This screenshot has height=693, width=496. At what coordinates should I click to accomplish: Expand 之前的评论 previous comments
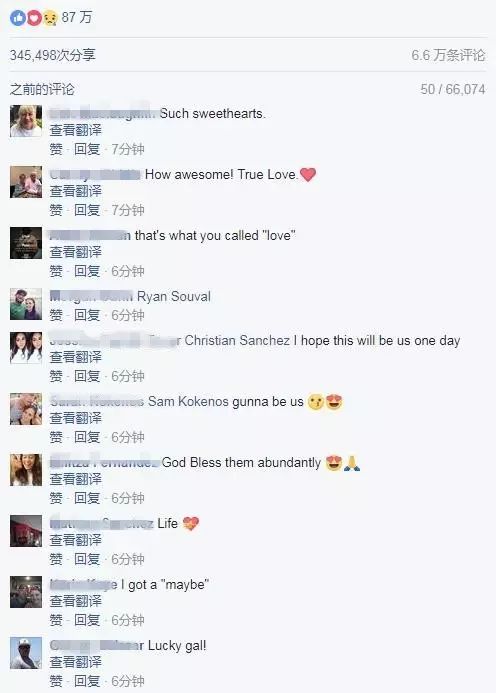pos(42,89)
